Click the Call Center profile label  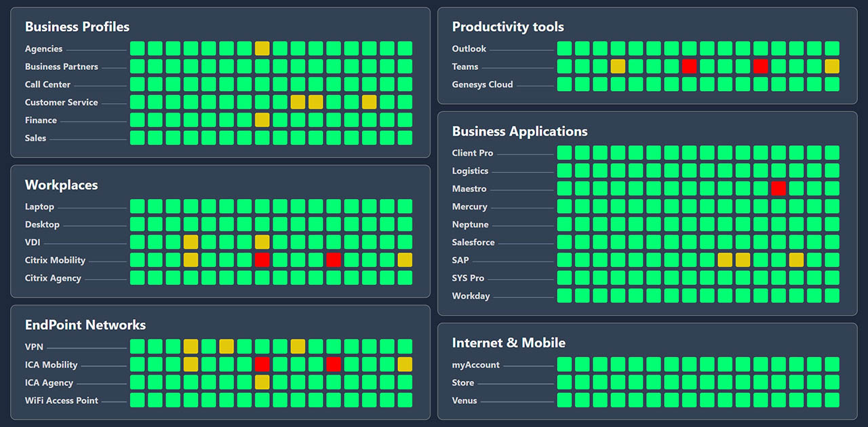[47, 85]
